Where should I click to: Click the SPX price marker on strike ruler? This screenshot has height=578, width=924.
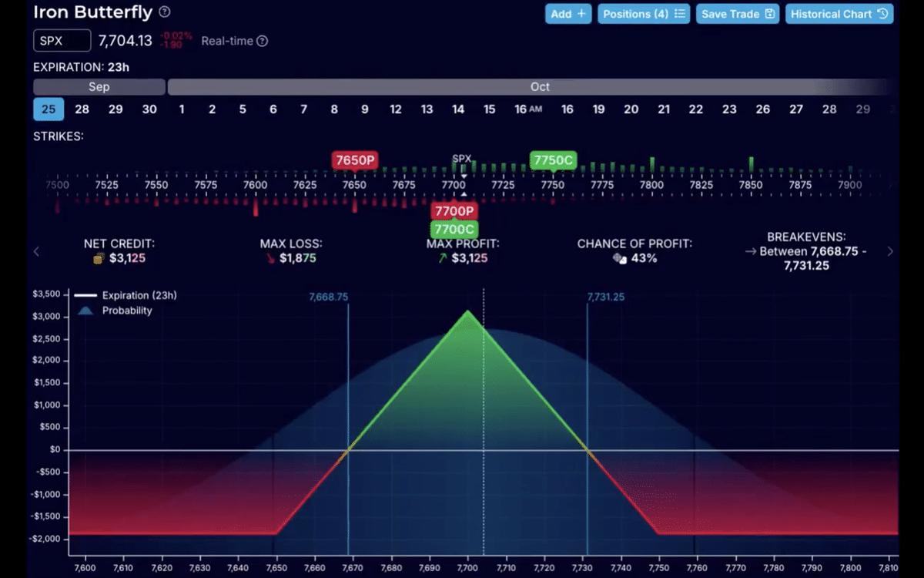point(462,160)
